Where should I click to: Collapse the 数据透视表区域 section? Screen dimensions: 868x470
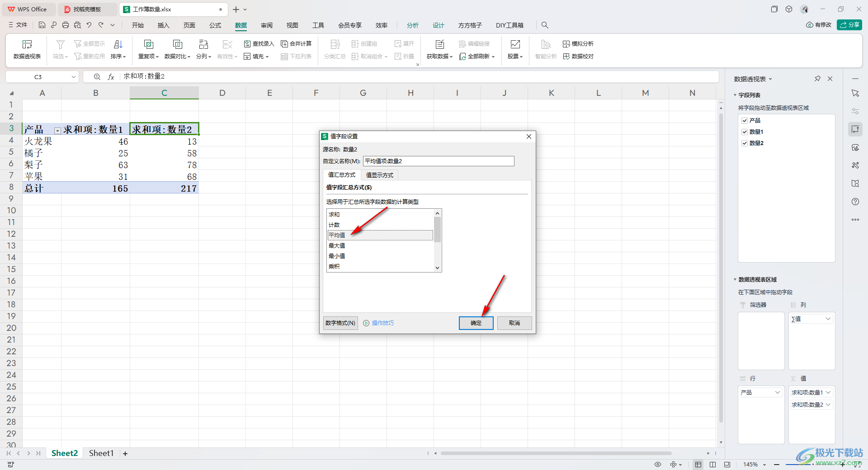point(735,280)
